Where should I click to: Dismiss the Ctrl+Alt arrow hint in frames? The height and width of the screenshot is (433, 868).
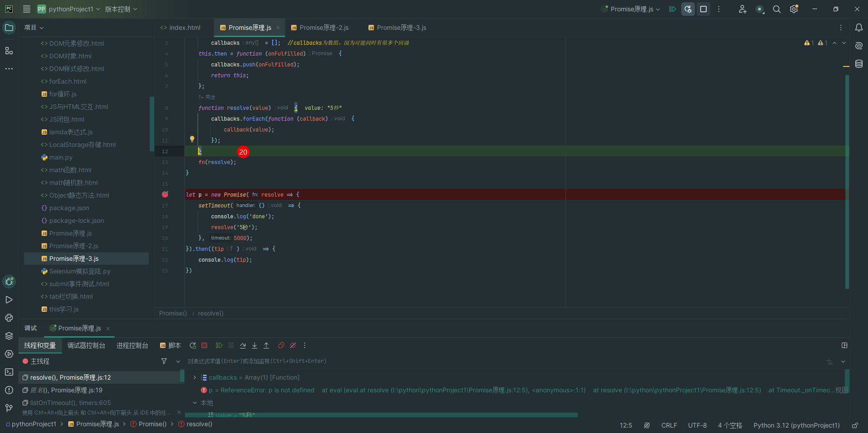tap(179, 412)
